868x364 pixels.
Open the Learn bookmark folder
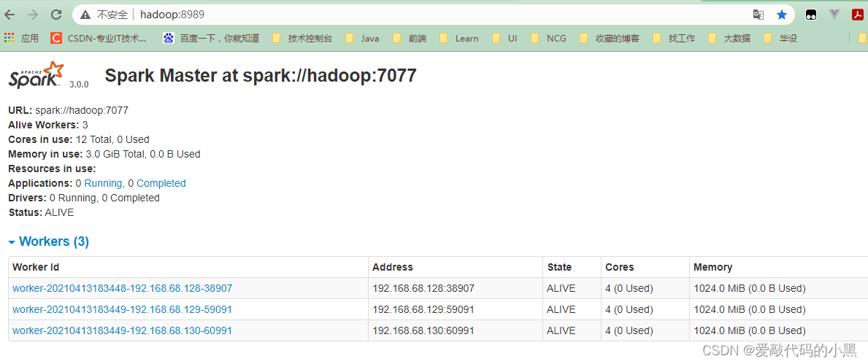point(459,38)
